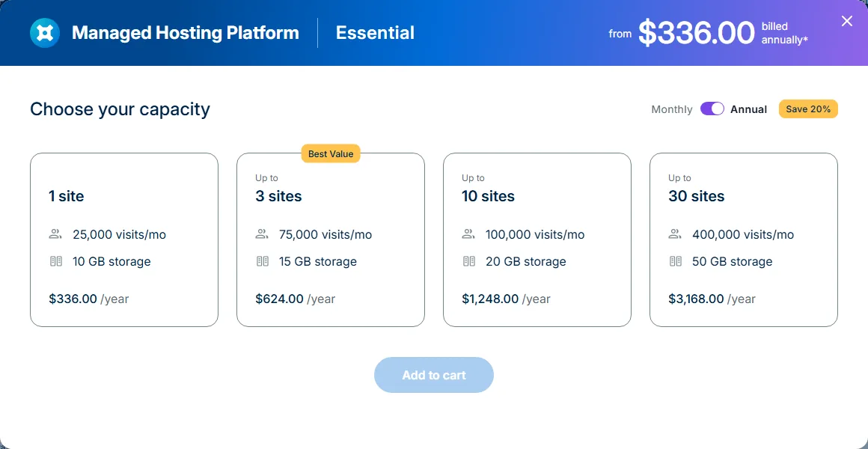Viewport: 868px width, 449px height.
Task: Click the Best Value badge
Action: coord(331,154)
